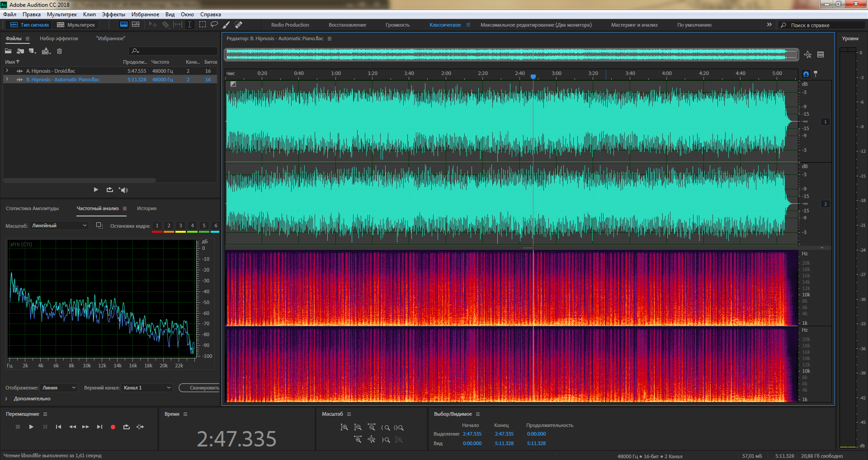
Task: Toggle channel 2 enable button
Action: click(826, 204)
